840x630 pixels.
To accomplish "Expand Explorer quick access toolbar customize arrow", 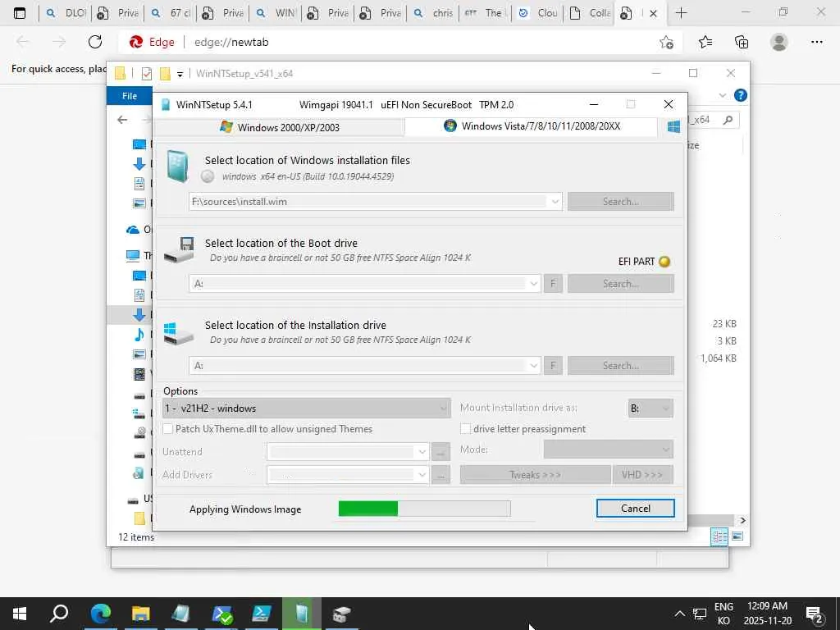I will 180,75.
